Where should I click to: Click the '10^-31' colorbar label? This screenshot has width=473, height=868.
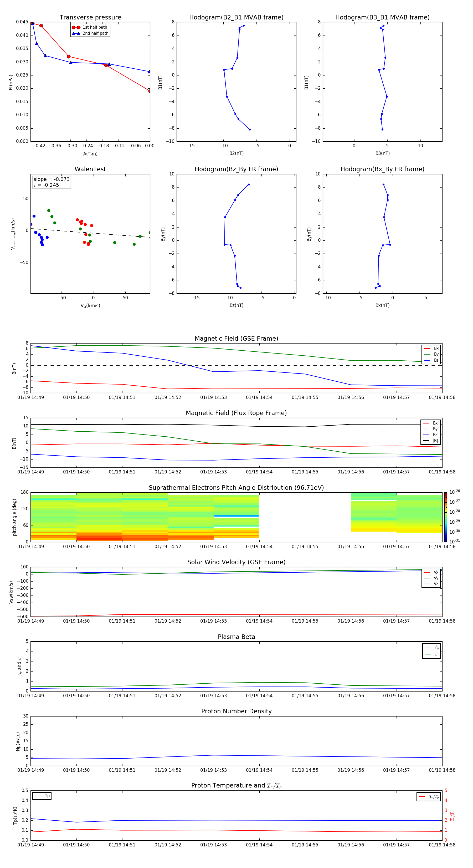(x=455, y=542)
